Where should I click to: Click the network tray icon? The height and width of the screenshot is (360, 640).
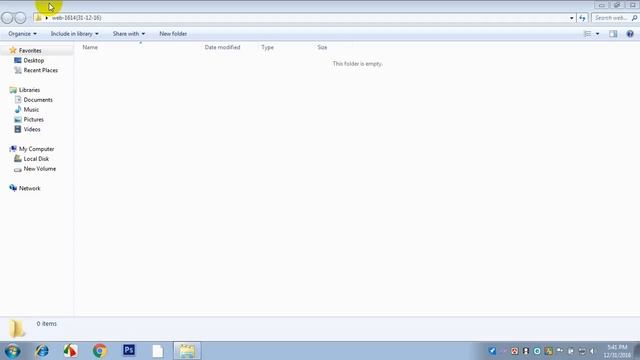(582, 351)
